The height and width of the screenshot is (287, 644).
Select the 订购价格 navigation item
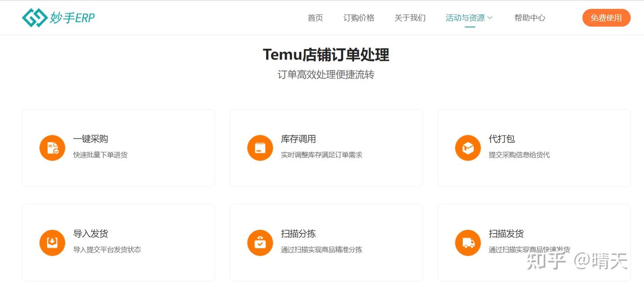[x=359, y=18]
